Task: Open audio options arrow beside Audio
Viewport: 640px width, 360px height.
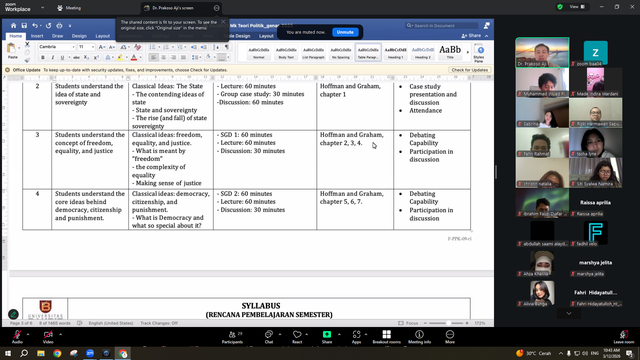Action: [28, 334]
